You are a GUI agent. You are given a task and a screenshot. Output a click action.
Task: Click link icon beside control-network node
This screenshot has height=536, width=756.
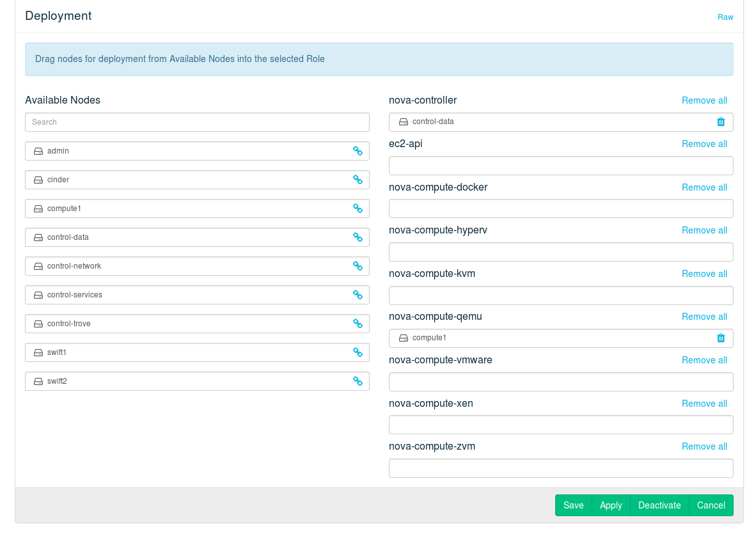point(358,266)
